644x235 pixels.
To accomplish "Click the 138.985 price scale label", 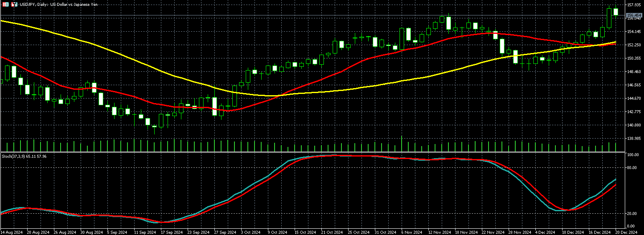I will pyautogui.click(x=634, y=139).
